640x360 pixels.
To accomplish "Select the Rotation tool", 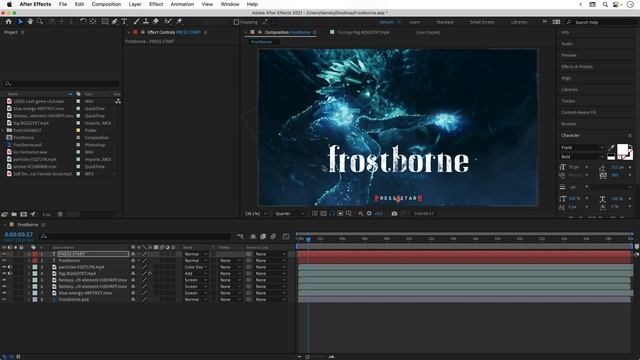I will pyautogui.click(x=83, y=21).
